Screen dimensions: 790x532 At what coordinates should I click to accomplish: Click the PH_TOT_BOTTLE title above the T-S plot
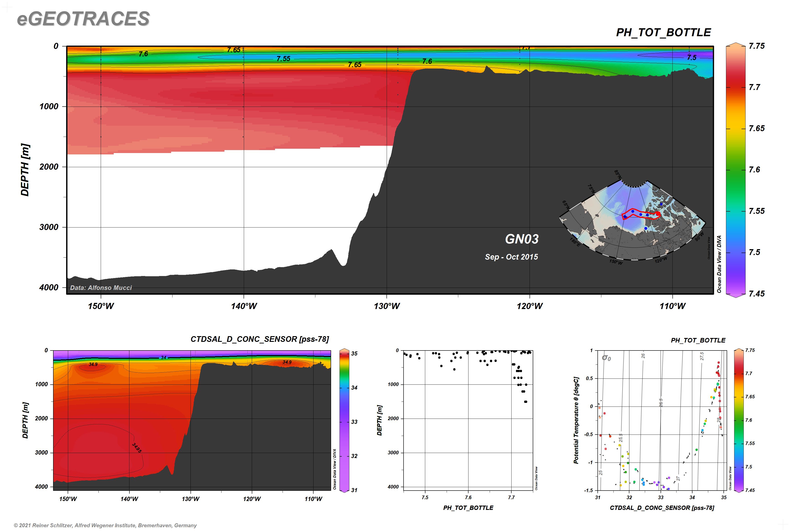[x=698, y=340]
